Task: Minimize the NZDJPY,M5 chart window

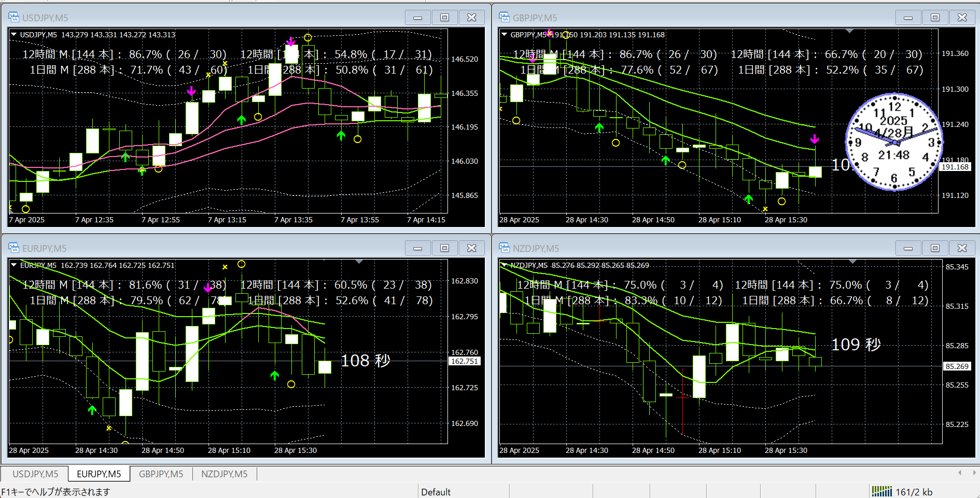Action: coord(908,248)
